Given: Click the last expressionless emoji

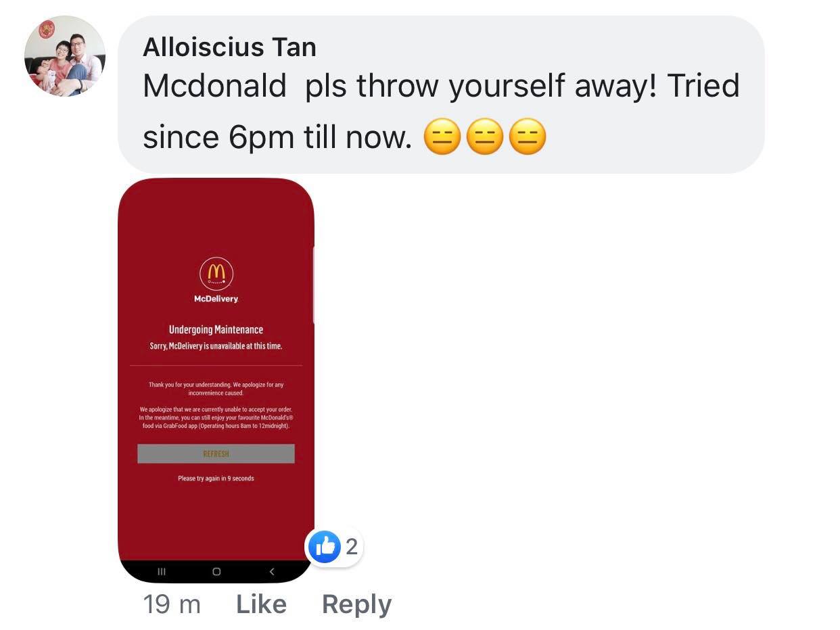Looking at the screenshot, I should point(527,136).
